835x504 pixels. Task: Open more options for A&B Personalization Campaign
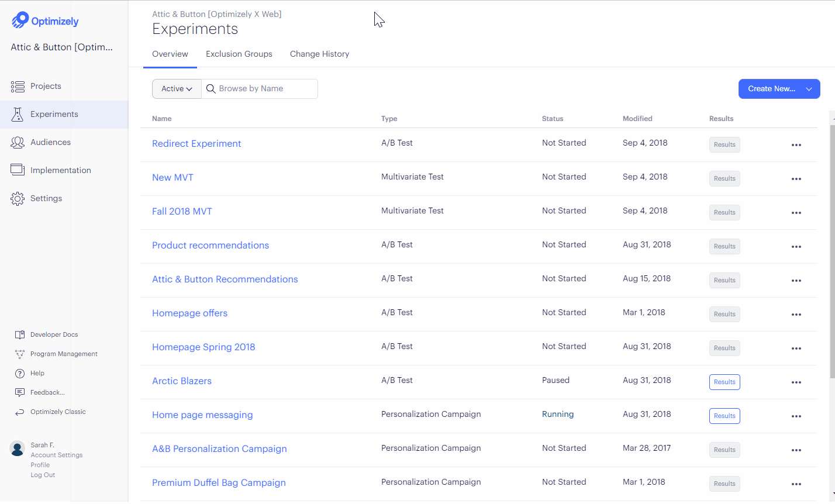(796, 450)
